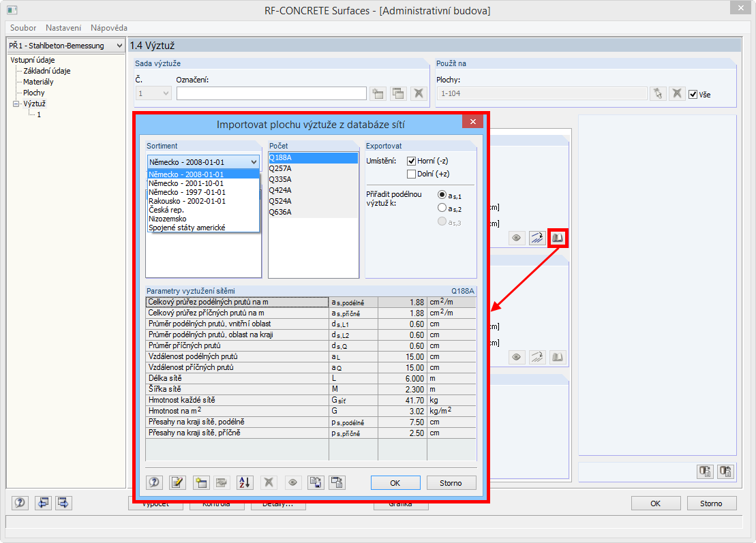The height and width of the screenshot is (543, 756).
Task: Toggle the Vše checkbox
Action: (693, 95)
